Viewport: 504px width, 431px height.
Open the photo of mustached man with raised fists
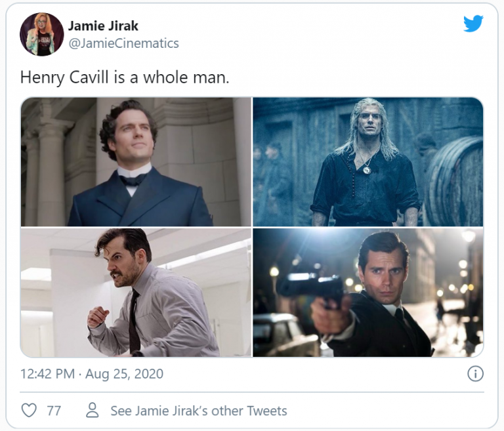click(x=136, y=293)
